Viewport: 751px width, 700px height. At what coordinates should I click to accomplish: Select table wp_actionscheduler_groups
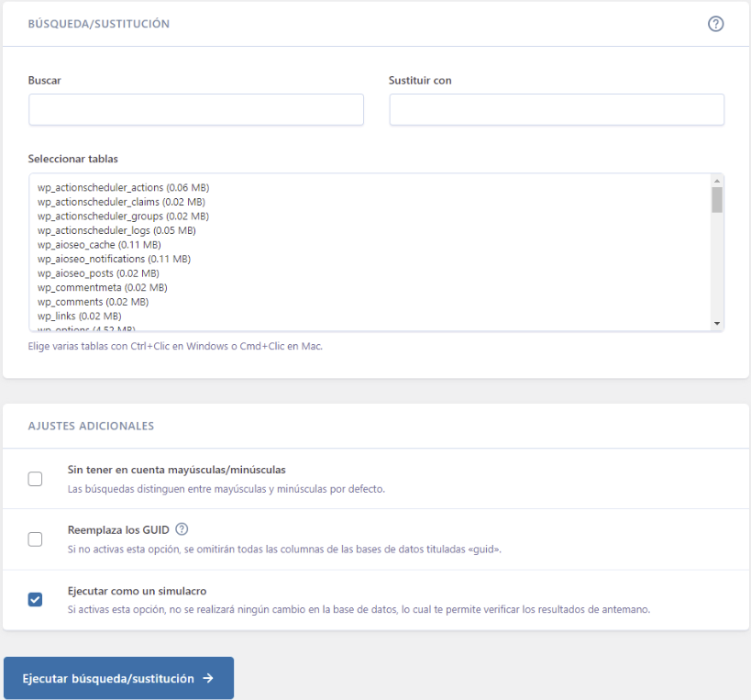(x=123, y=217)
